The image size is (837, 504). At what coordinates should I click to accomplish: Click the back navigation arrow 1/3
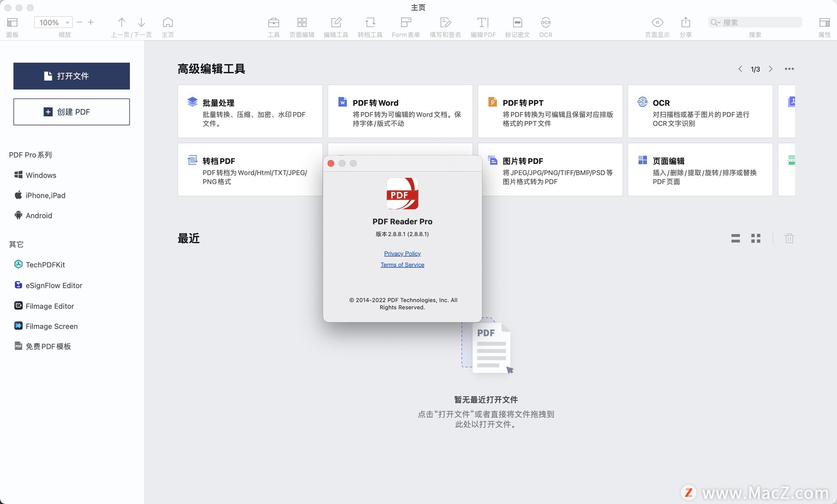[741, 69]
